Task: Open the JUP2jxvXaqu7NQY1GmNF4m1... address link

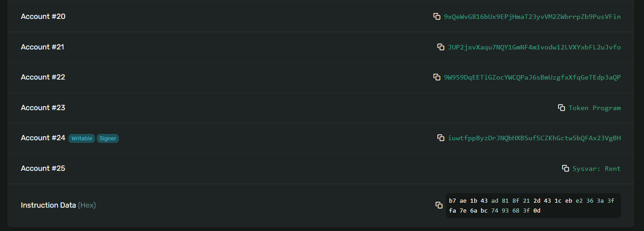Action: click(534, 47)
